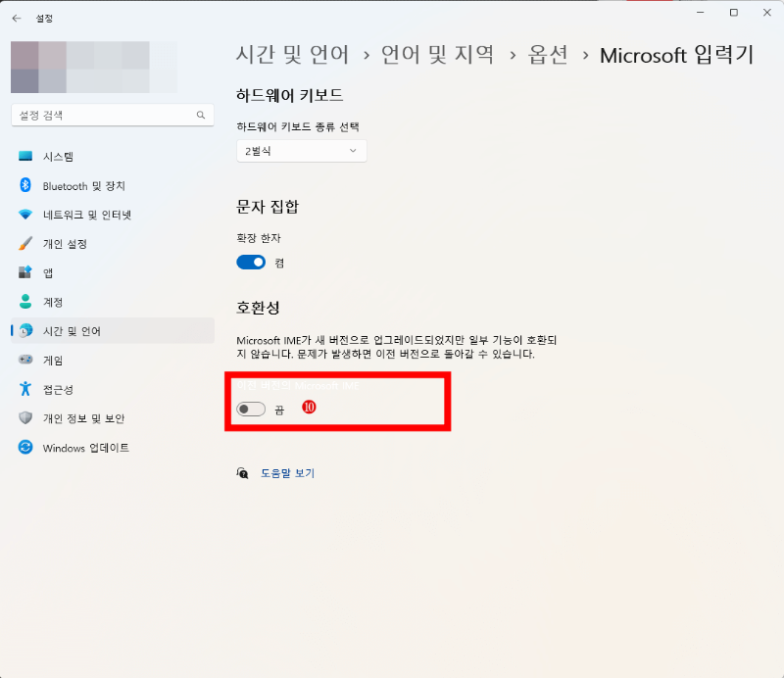
Task: Select 개인 설정 in sidebar
Action: (113, 244)
